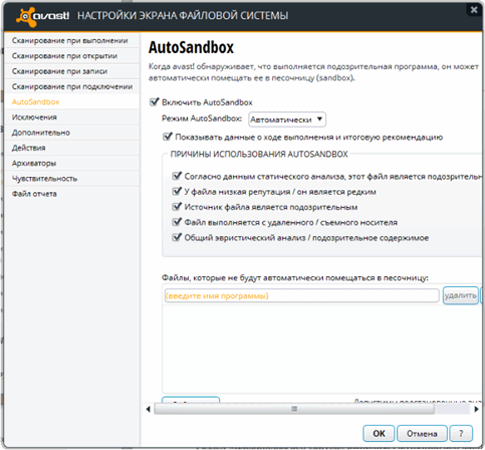Toggle Источник файла является подозрительным checkbox
Screen dimensions: 485x450
click(x=177, y=207)
